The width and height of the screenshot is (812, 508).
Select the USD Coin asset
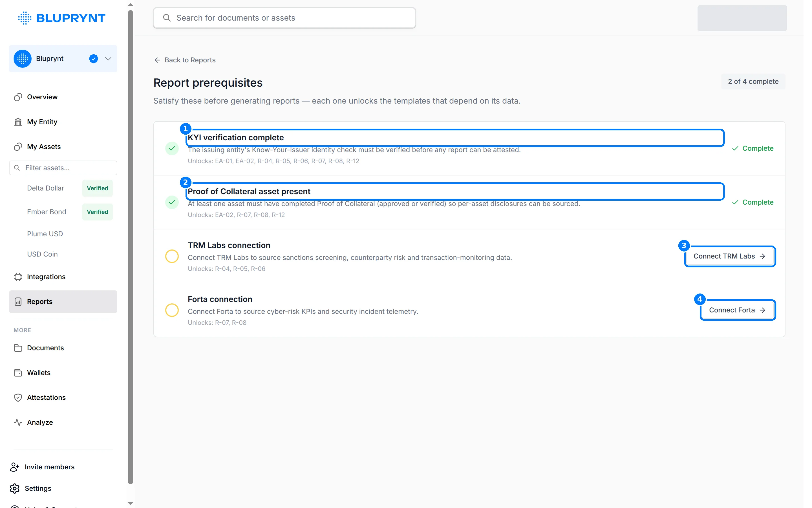point(43,254)
